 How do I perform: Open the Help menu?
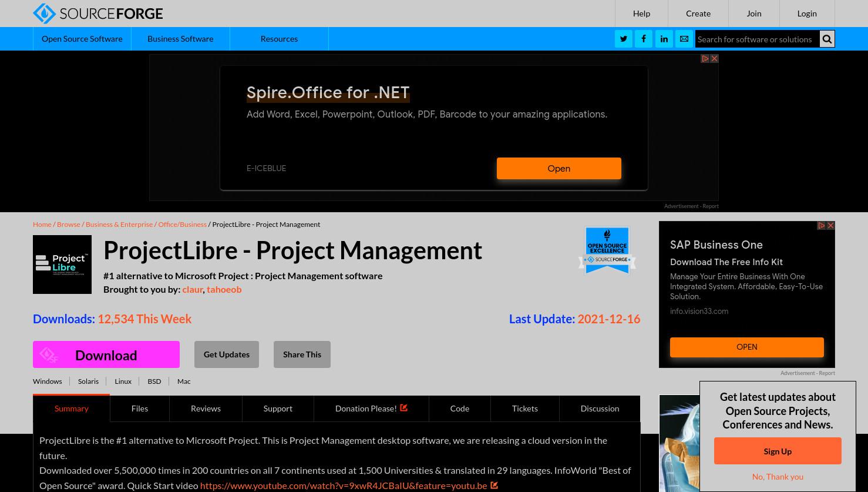pyautogui.click(x=641, y=14)
